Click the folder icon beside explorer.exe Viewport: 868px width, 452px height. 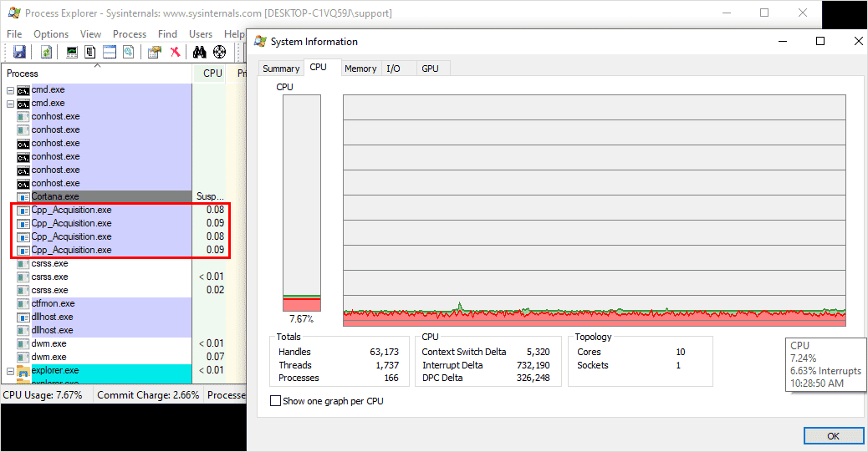(x=23, y=371)
